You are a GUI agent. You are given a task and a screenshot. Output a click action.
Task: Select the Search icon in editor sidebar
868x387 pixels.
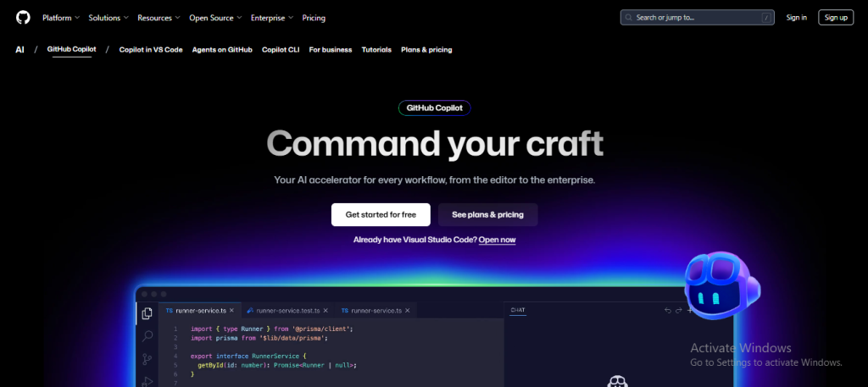(147, 336)
